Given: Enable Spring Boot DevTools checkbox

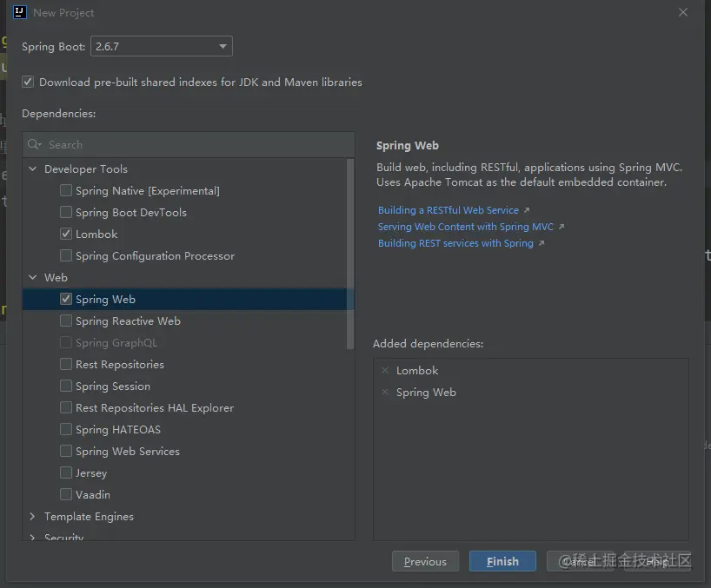Looking at the screenshot, I should (66, 212).
